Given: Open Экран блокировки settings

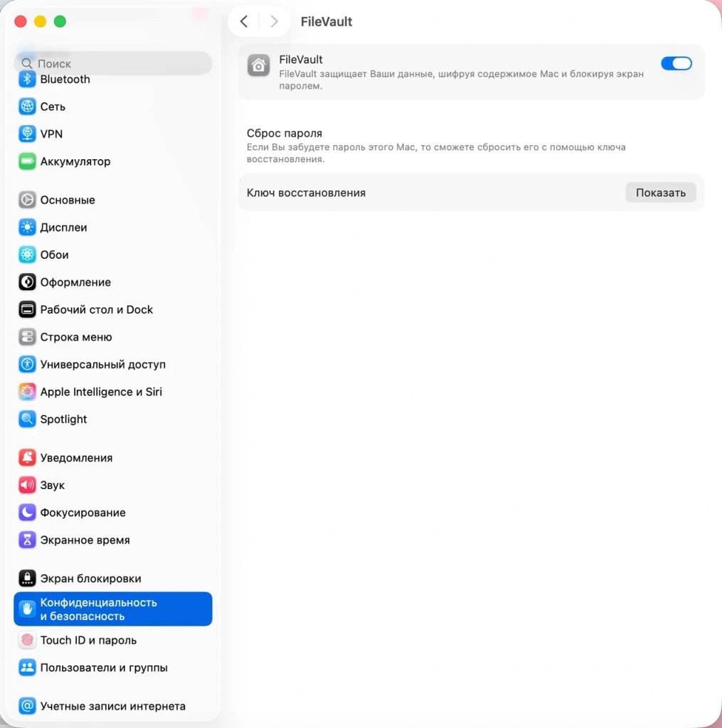Looking at the screenshot, I should point(90,579).
